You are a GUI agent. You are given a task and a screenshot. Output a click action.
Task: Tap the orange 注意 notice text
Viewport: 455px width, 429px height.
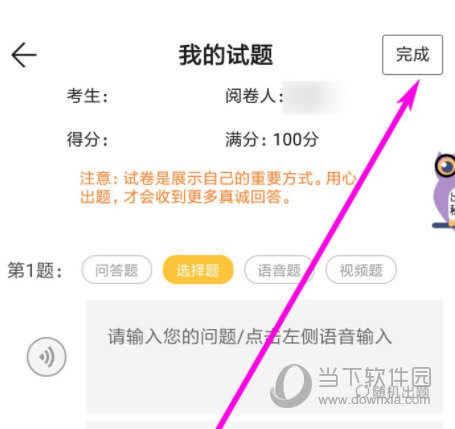(x=218, y=188)
